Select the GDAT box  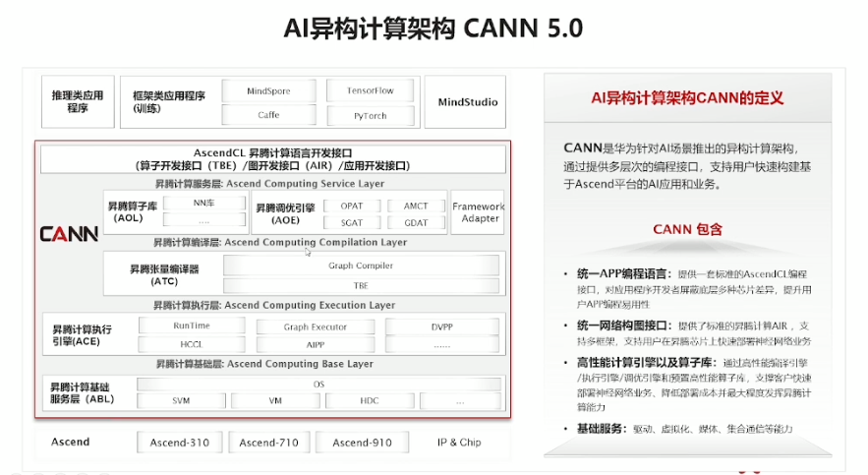click(x=416, y=222)
